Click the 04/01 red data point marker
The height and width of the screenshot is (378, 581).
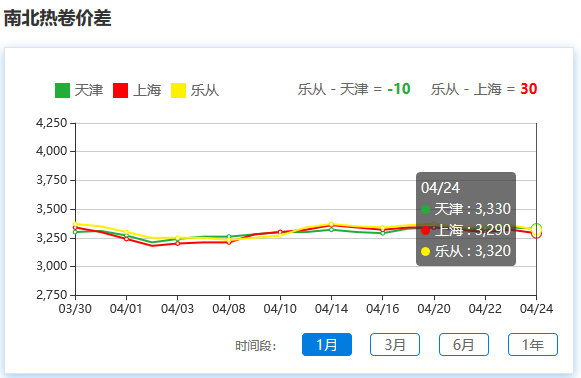click(126, 239)
